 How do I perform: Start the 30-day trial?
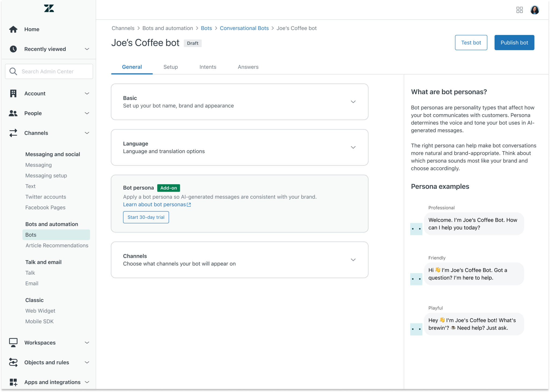pyautogui.click(x=146, y=217)
